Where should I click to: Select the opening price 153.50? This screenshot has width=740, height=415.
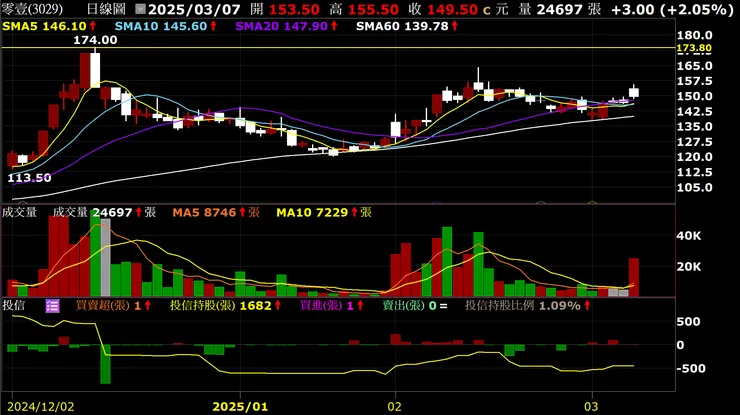294,9
